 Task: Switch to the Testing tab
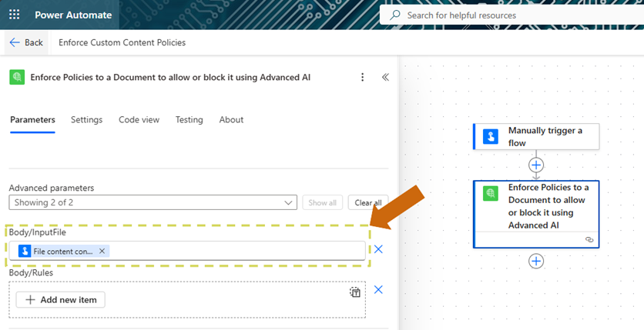189,120
